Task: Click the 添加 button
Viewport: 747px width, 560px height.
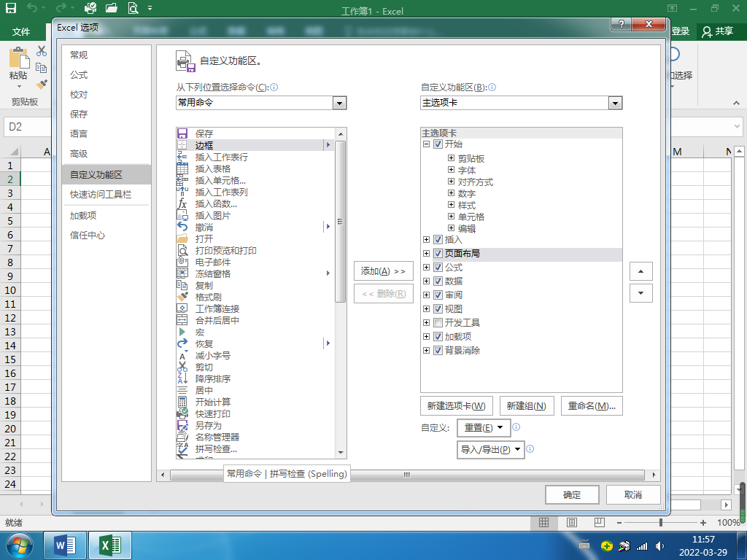Action: point(384,271)
